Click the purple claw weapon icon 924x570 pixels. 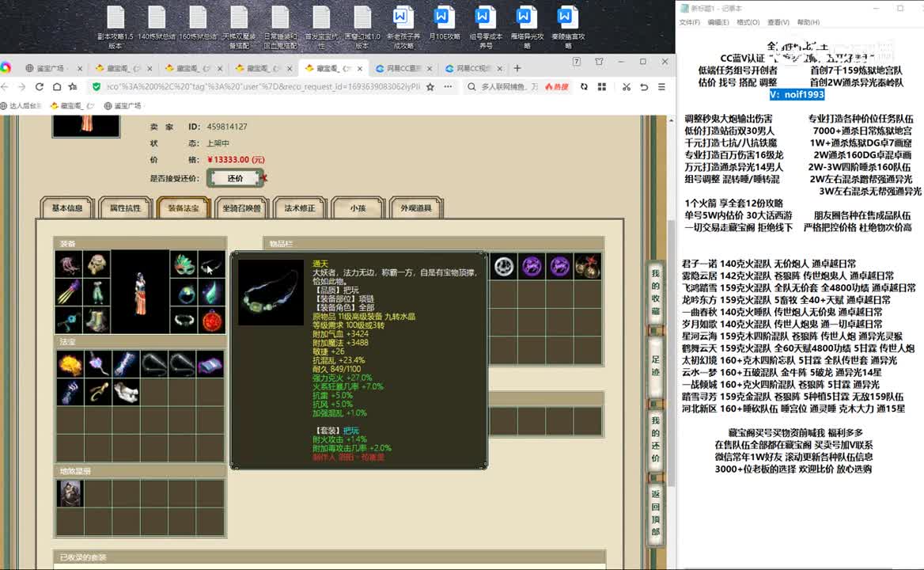(x=69, y=292)
